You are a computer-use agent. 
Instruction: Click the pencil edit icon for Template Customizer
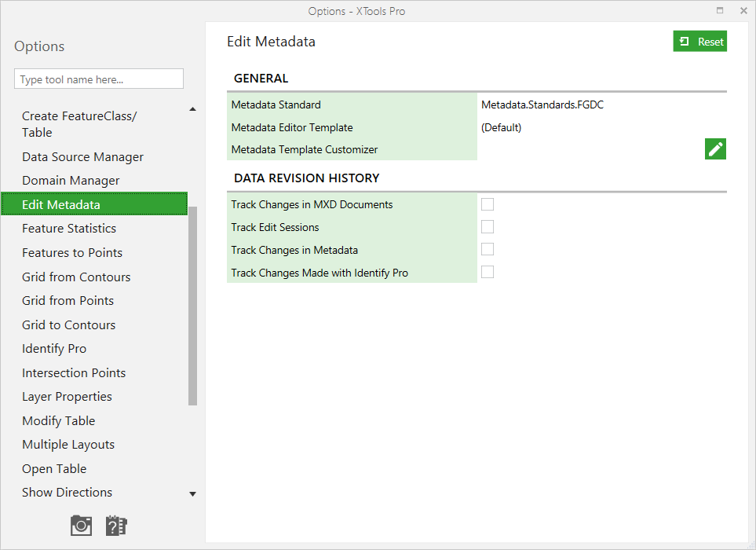[715, 149]
